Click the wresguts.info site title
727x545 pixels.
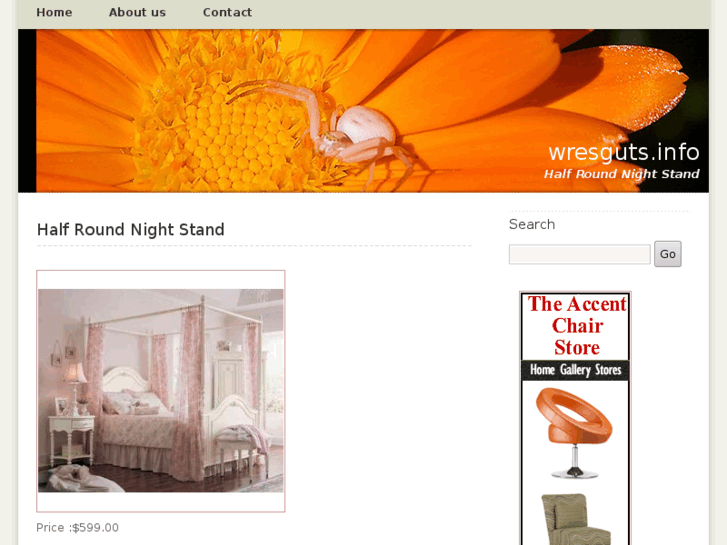click(624, 153)
